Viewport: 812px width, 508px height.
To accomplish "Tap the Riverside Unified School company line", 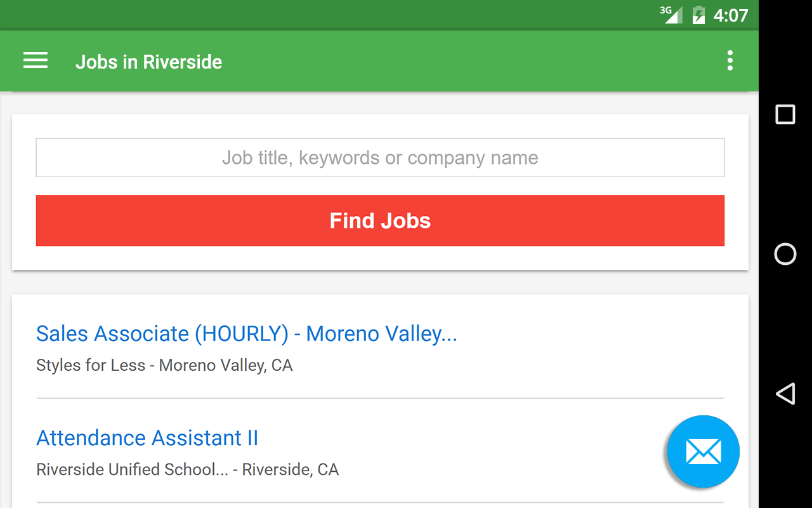I will click(x=187, y=469).
